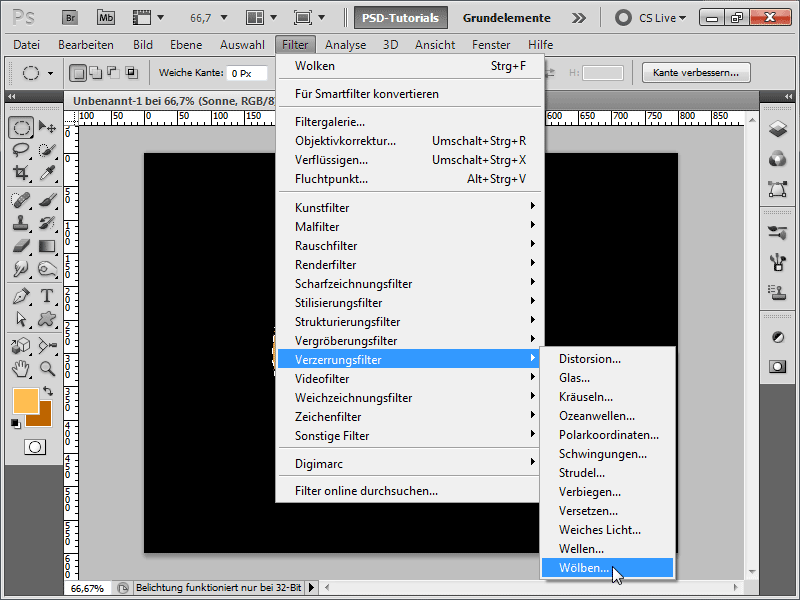800x600 pixels.
Task: Open Filtergalerie... from Filter menu
Action: (410, 122)
